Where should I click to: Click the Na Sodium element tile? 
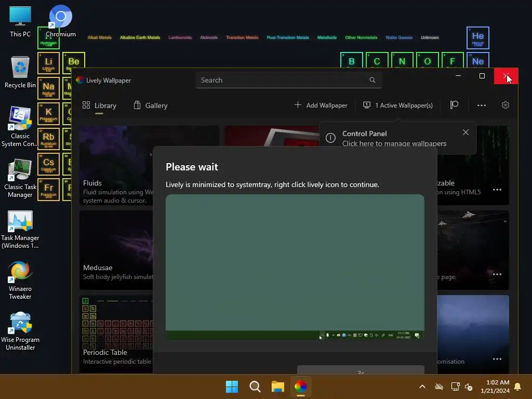pos(48,88)
